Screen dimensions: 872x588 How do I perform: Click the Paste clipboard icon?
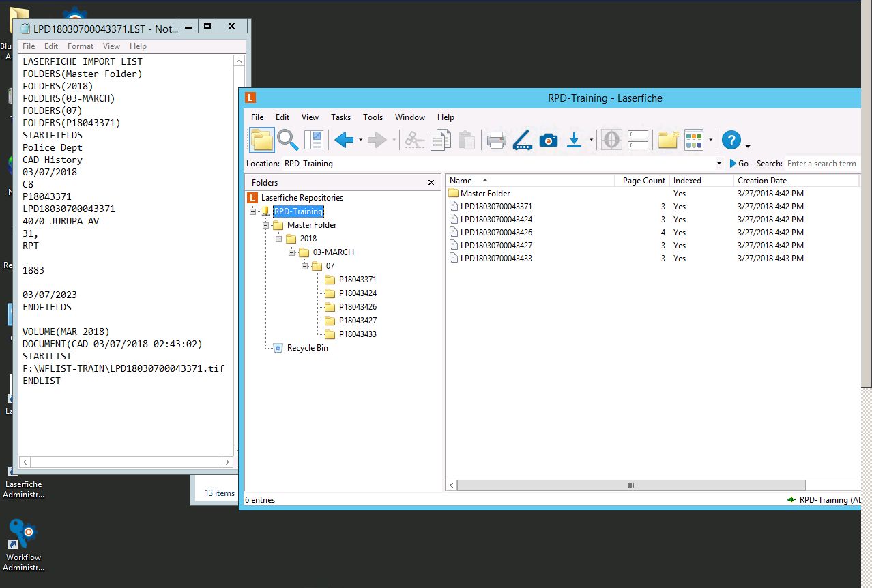click(467, 140)
